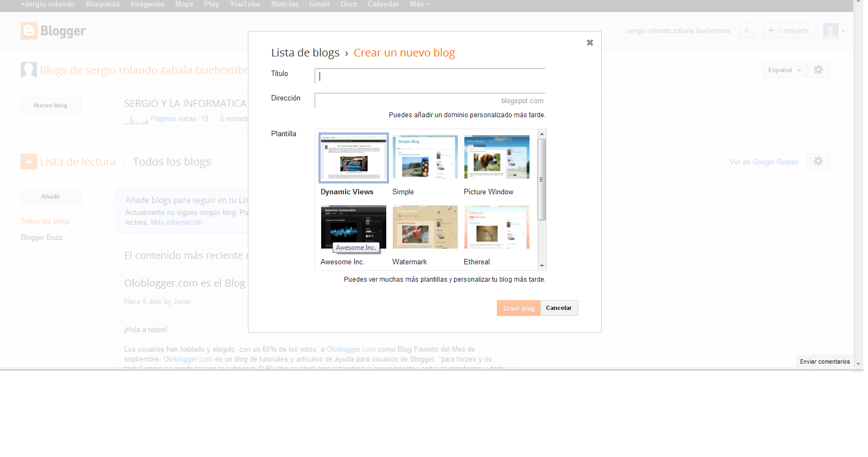Image resolution: width=868 pixels, height=457 pixels.
Task: Click the page views chart icon
Action: (137, 119)
